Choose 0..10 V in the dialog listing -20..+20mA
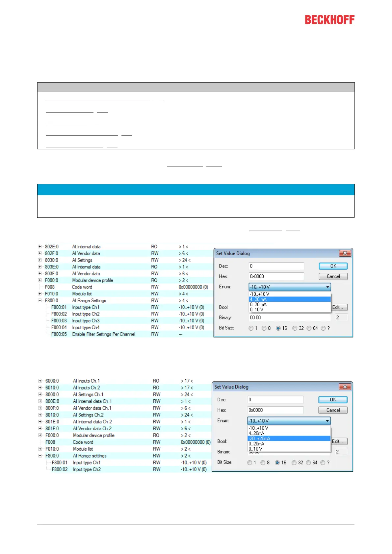This screenshot has width=392, height=554. point(289,449)
